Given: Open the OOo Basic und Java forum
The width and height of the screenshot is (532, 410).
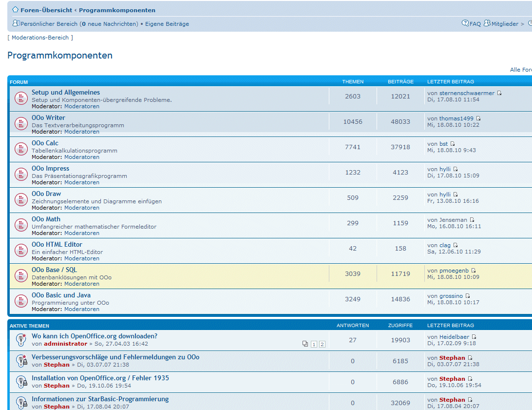Looking at the screenshot, I should pyautogui.click(x=61, y=295).
